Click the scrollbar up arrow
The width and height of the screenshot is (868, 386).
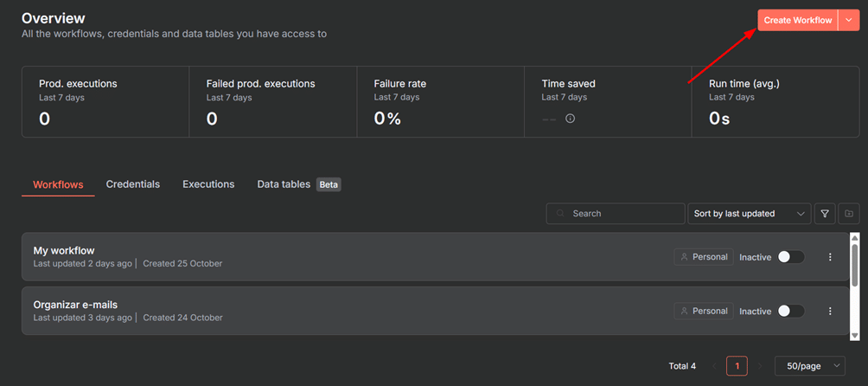[855, 237]
